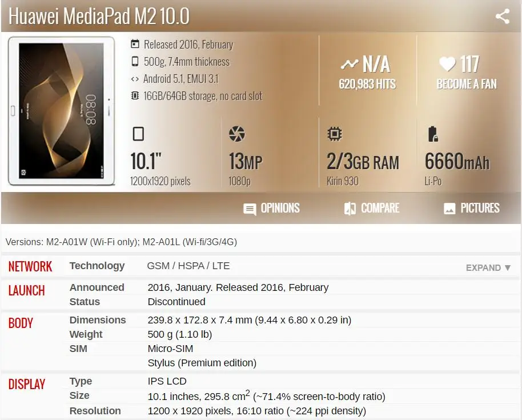
Task: Click BECOME A FAN
Action: coord(467,84)
